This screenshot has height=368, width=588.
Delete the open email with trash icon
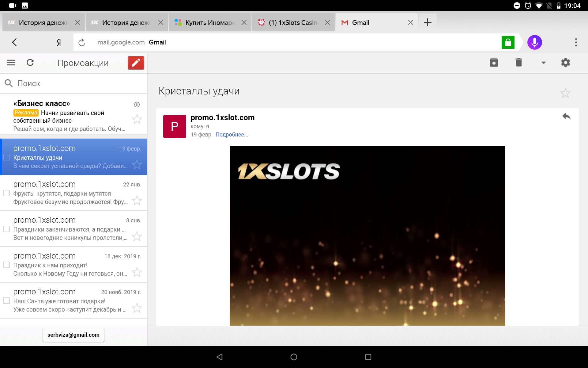pos(518,63)
